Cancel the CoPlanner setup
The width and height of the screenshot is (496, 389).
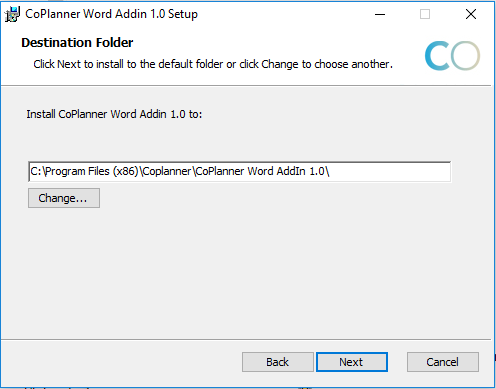443,362
